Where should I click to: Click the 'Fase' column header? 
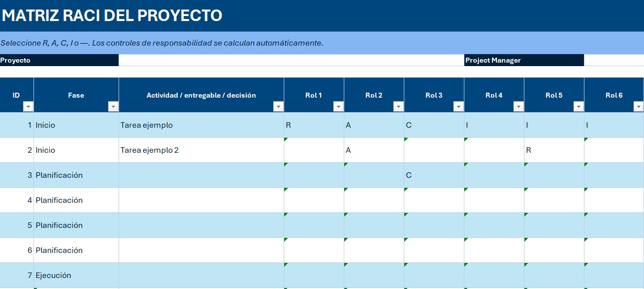[x=76, y=95]
